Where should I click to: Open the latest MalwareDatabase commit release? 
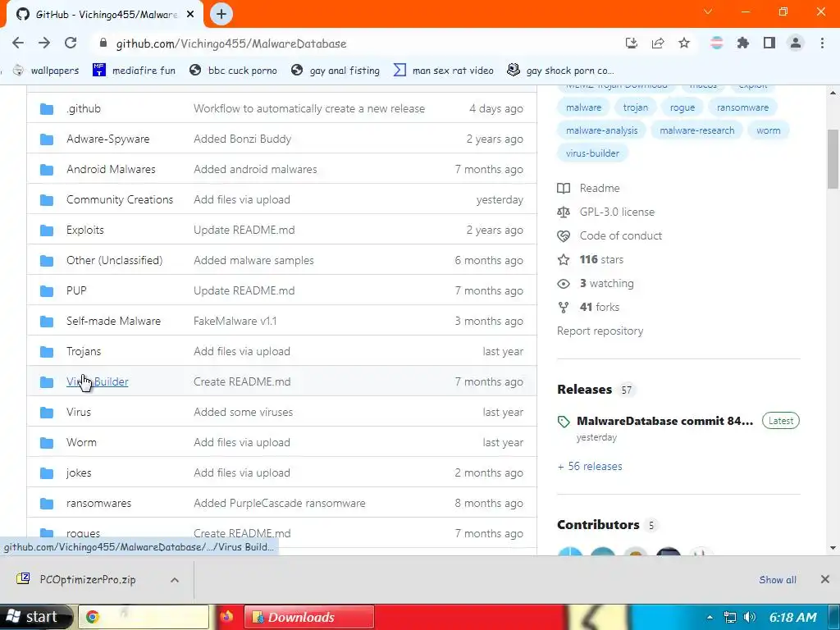click(x=664, y=421)
